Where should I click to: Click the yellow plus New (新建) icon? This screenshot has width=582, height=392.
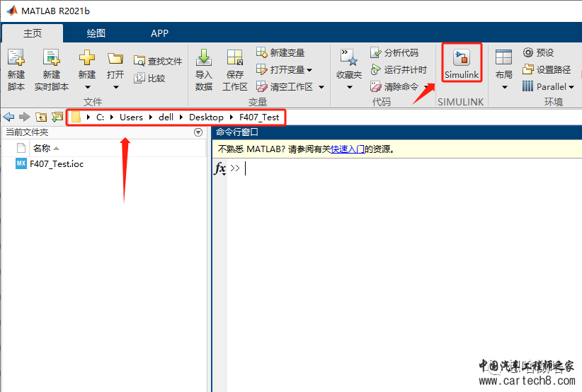click(87, 58)
